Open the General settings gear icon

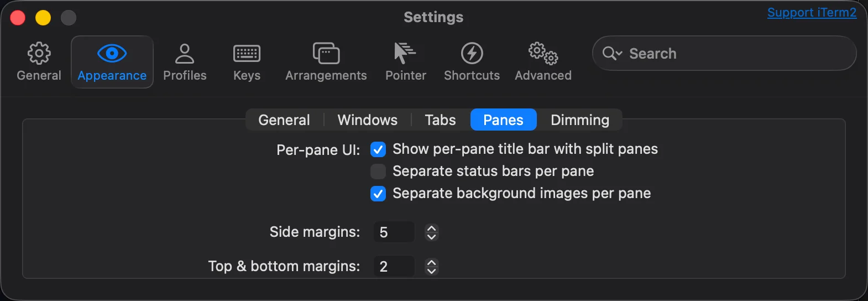[39, 54]
